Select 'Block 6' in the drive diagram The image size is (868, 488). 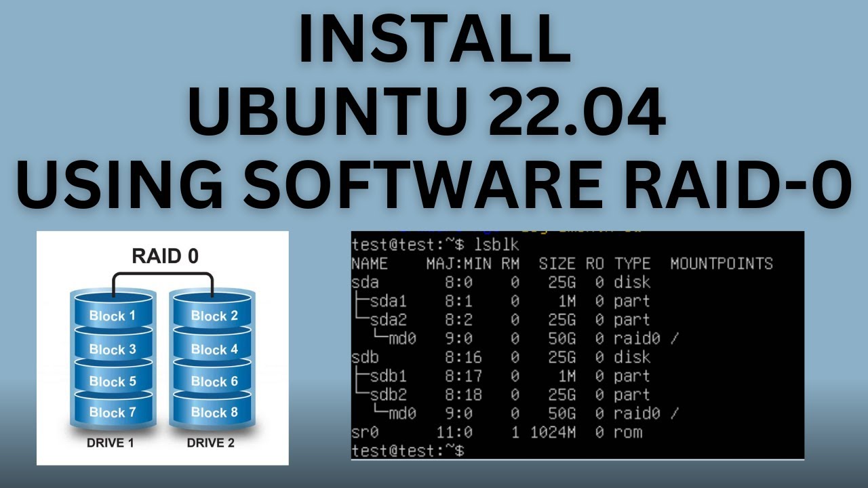coord(214,382)
